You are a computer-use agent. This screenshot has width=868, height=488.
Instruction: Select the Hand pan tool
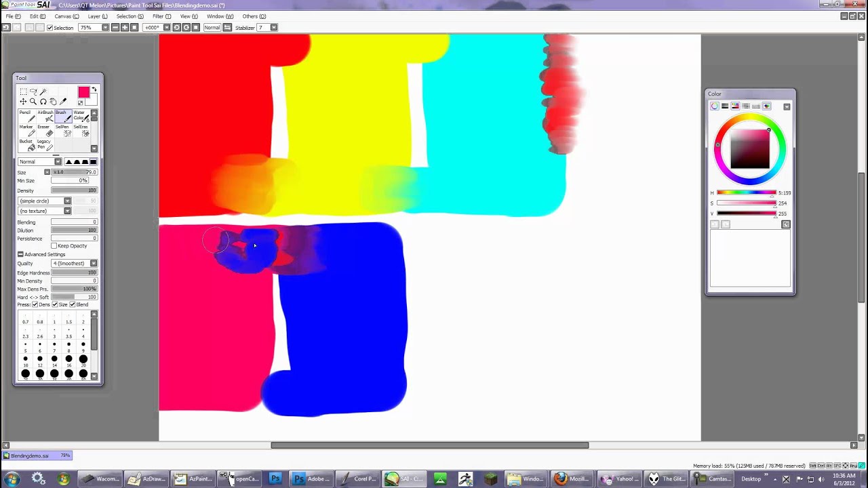tap(53, 102)
